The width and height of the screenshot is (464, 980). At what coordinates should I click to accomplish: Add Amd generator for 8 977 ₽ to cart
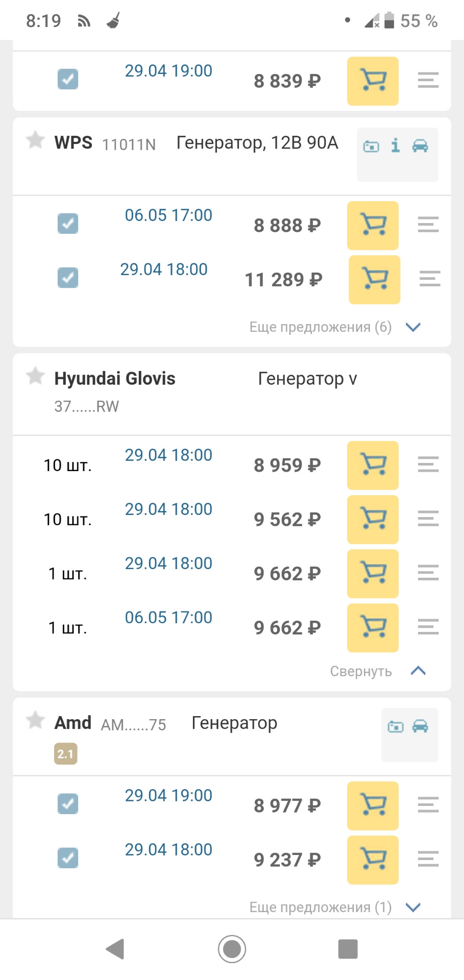[x=373, y=805]
